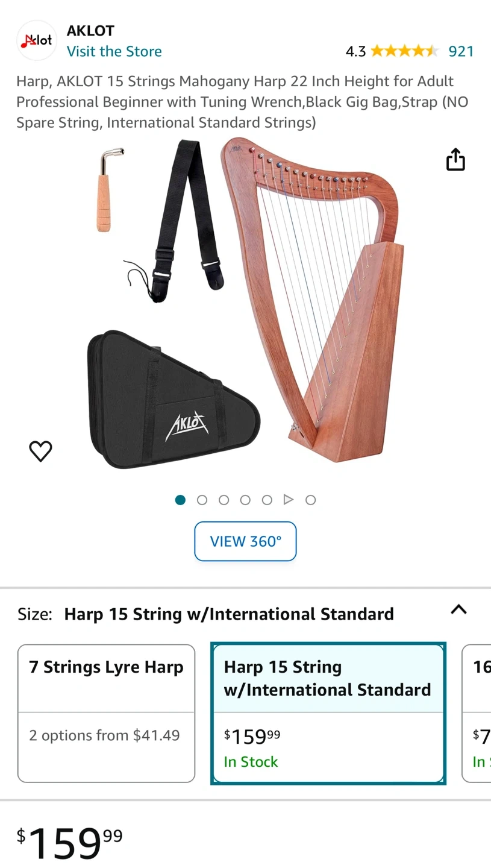The image size is (491, 868).
Task: Collapse the Size options chevron
Action: click(458, 609)
